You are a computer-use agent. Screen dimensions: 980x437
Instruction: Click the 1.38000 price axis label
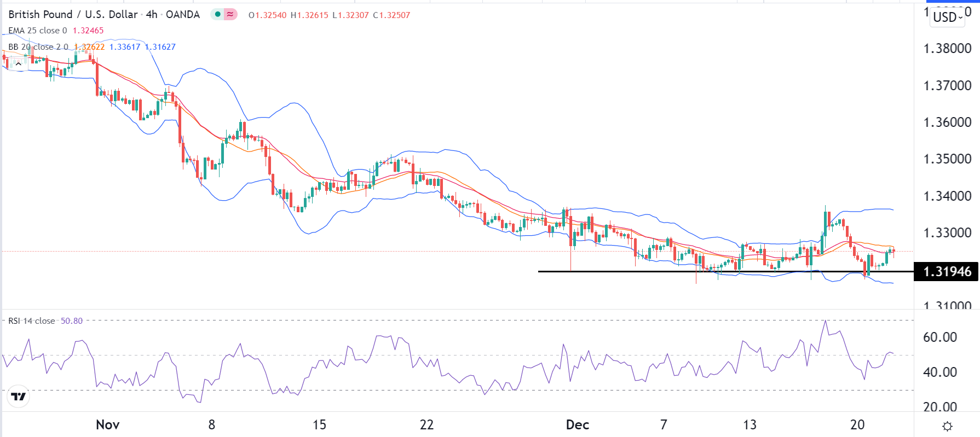(x=947, y=49)
